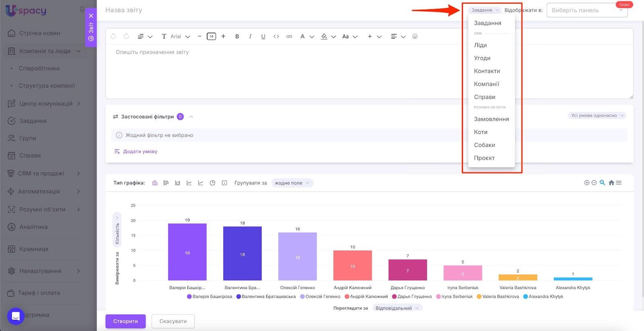Image resolution: width=644 pixels, height=331 pixels.
Task: Click the chart home reset icon
Action: click(611, 183)
